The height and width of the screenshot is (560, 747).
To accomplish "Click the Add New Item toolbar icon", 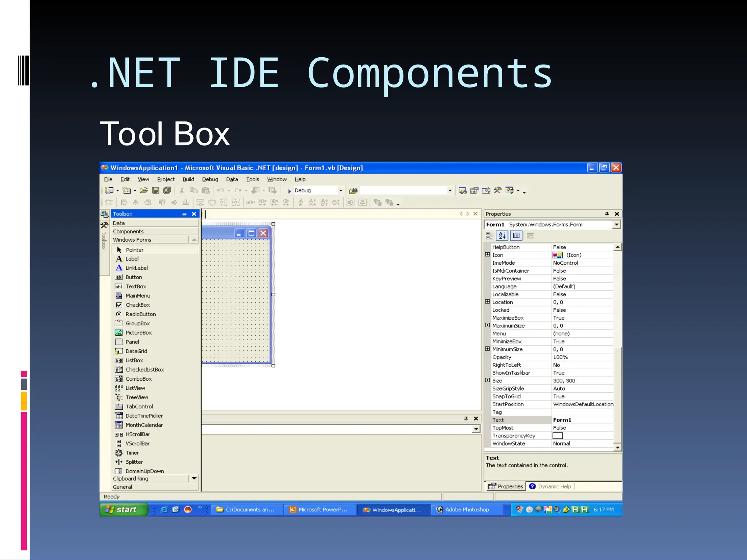I will [x=127, y=190].
